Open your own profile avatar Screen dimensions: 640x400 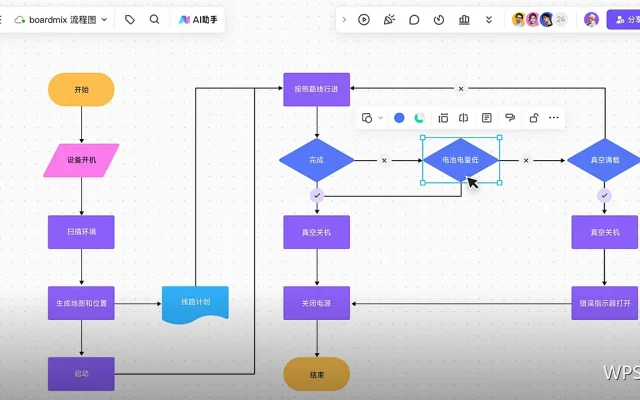tap(591, 20)
